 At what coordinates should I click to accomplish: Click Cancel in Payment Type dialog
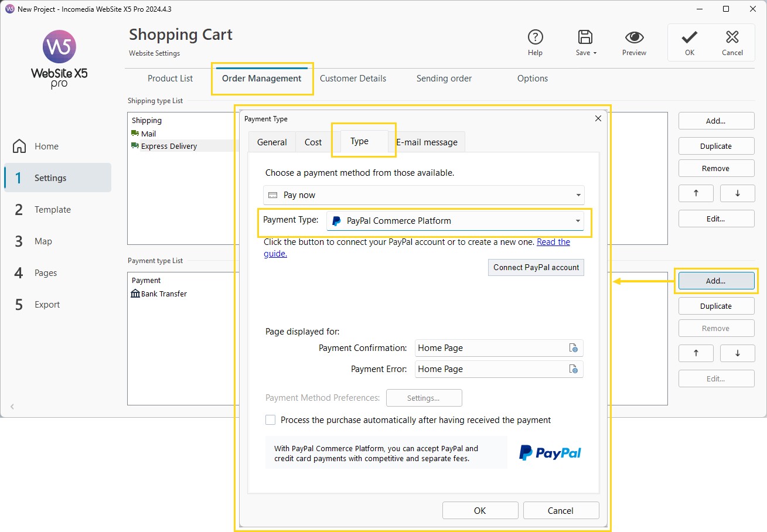tap(561, 510)
